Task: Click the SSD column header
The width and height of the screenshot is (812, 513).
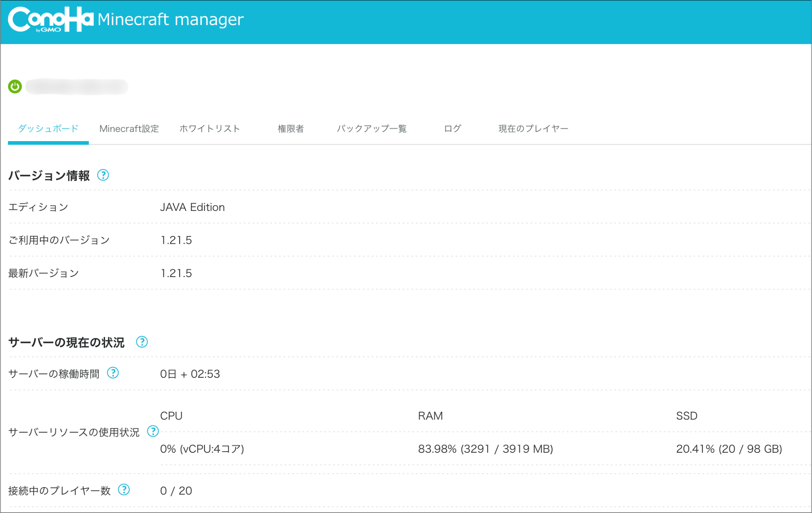Action: [687, 416]
